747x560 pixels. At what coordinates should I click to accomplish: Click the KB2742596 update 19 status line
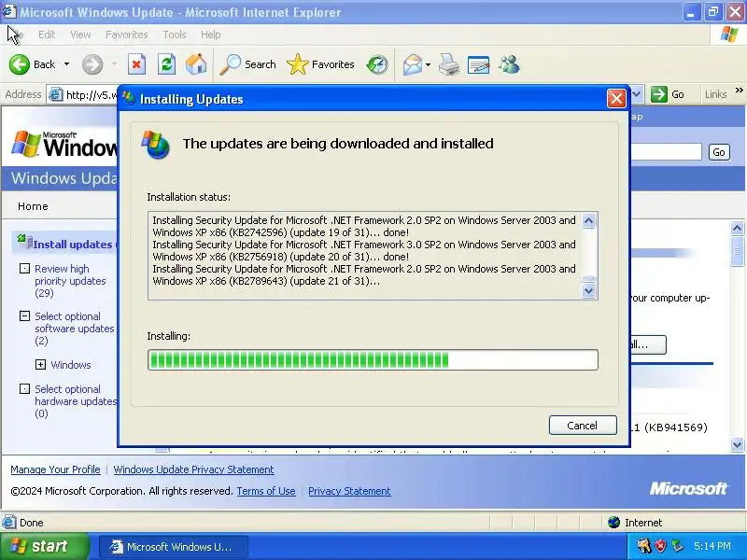[364, 226]
